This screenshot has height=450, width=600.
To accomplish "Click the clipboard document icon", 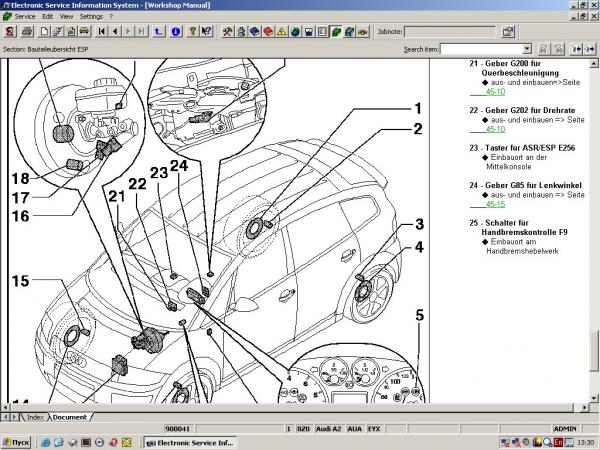I will tap(71, 31).
